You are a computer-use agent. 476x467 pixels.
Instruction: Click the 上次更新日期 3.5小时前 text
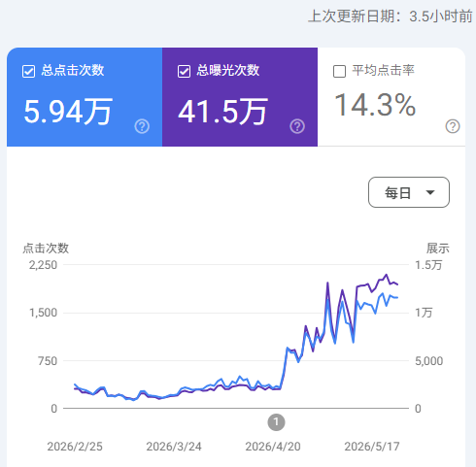pyautogui.click(x=391, y=16)
